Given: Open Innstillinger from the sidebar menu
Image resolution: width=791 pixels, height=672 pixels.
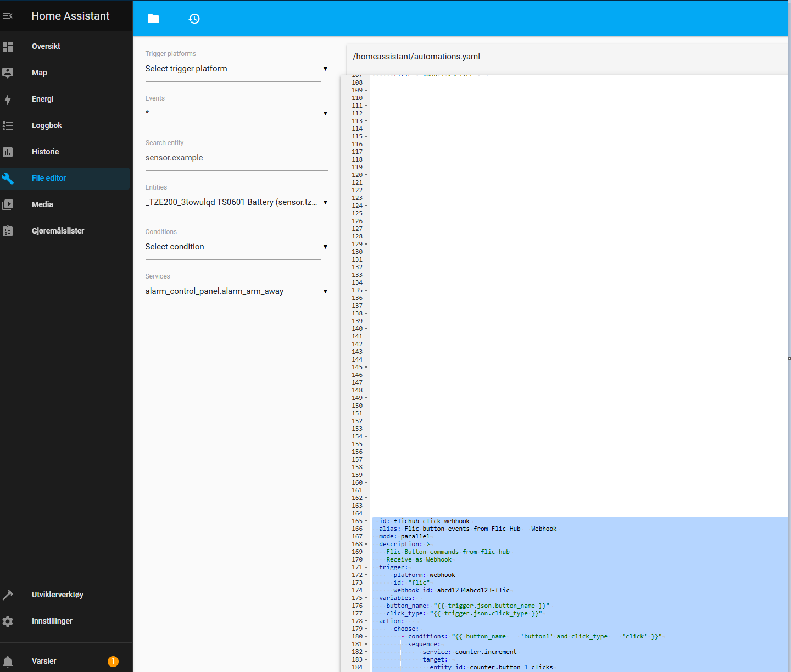Looking at the screenshot, I should coord(52,621).
